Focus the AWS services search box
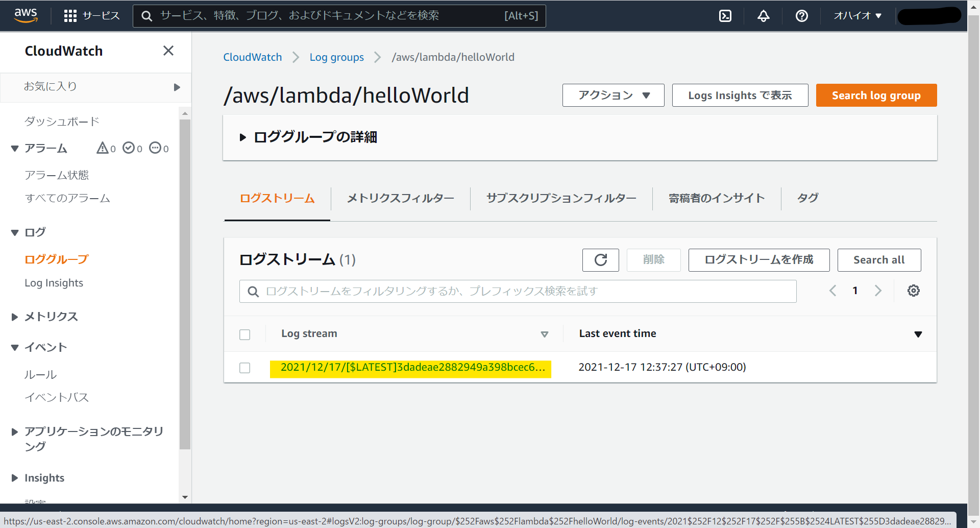Screen dimensions: 980x528 (x=339, y=16)
